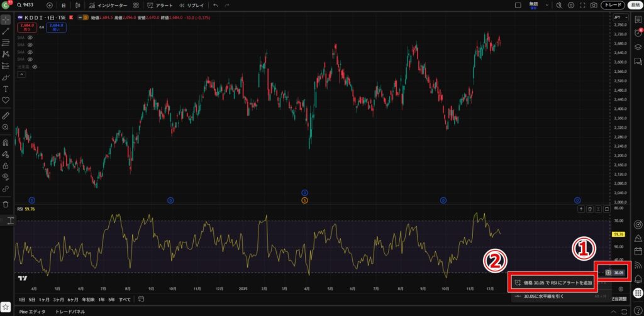Click the アラート alarm clock icon

pos(150,5)
